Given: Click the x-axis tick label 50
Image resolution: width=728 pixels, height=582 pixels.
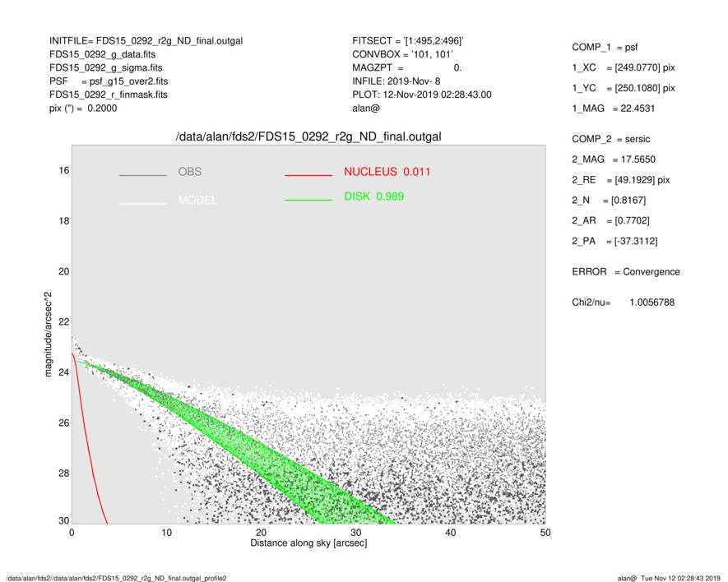Looking at the screenshot, I should [x=545, y=533].
